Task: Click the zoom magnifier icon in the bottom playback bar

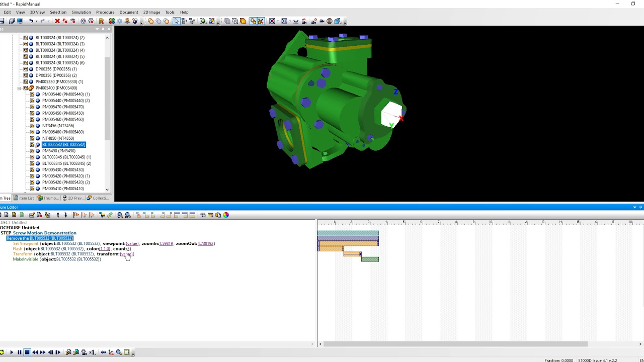Action: click(x=119, y=352)
